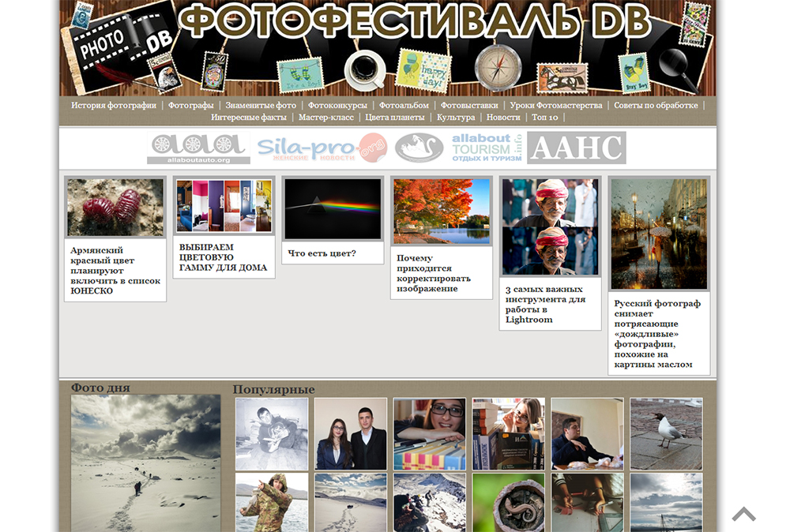This screenshot has width=790, height=532.
Task: Select Фотоконкурсы in the navigation bar
Action: (337, 106)
